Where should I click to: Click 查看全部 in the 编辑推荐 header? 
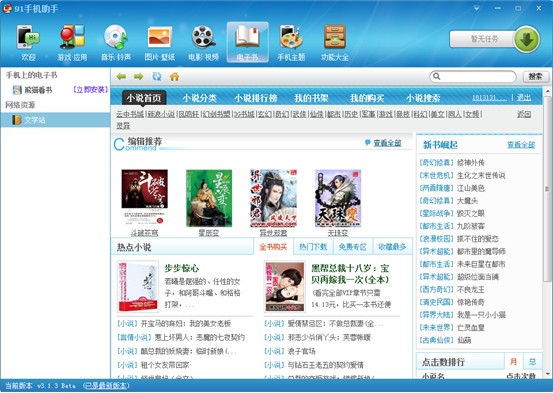click(387, 143)
